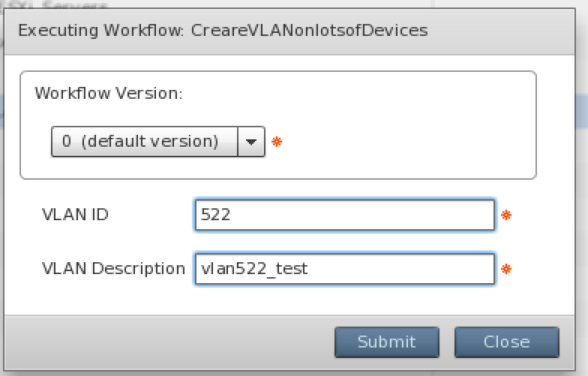This screenshot has height=376, width=588.
Task: Click the VLAN ID label
Action: (75, 215)
